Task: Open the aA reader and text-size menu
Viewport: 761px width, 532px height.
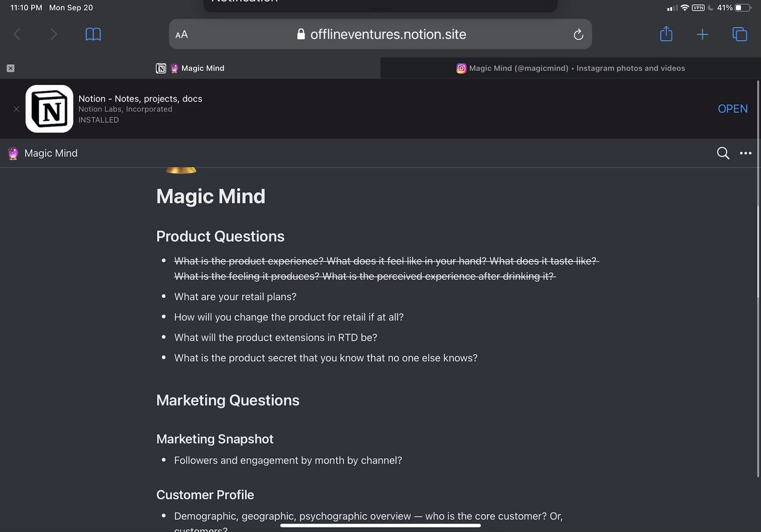Action: tap(182, 34)
